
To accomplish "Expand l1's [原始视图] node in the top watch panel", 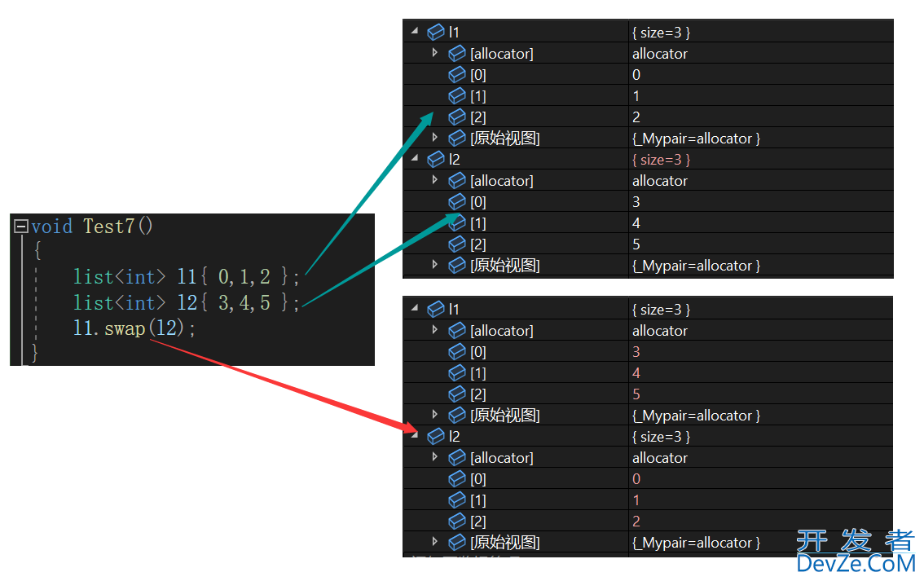I will pos(435,137).
